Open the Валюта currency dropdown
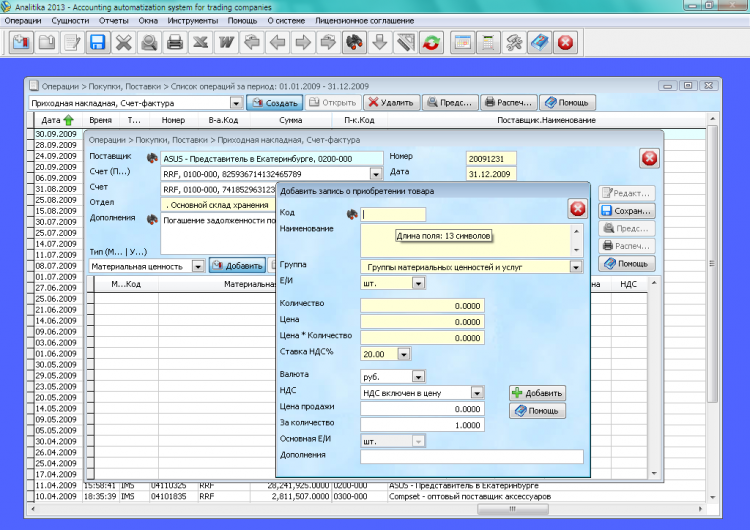750x530 pixels. click(419, 376)
